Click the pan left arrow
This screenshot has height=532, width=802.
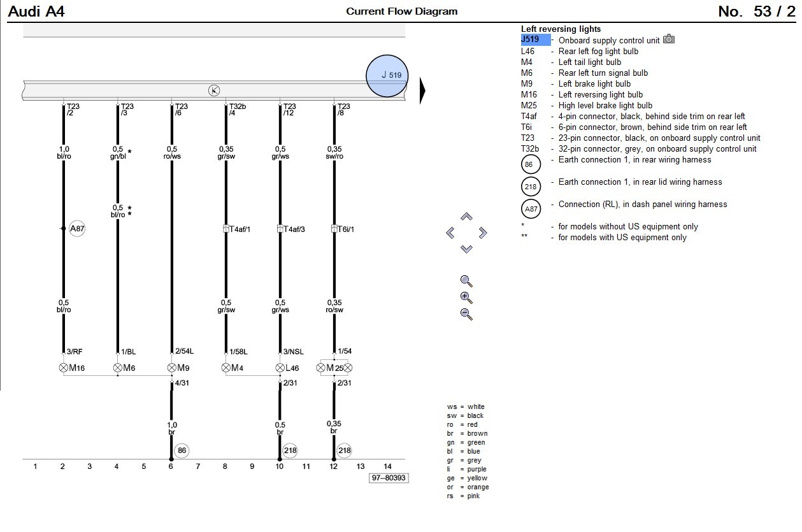(450, 233)
